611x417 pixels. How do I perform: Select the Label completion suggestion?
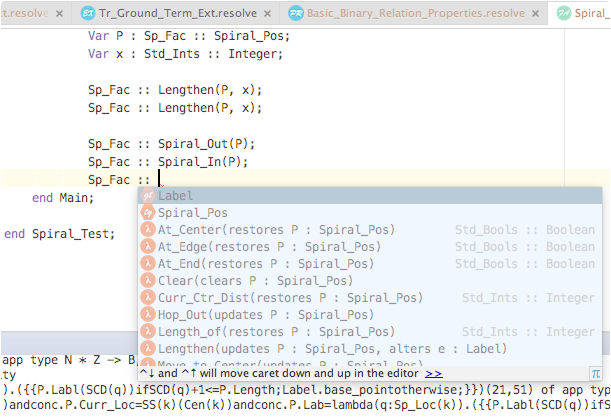point(370,195)
